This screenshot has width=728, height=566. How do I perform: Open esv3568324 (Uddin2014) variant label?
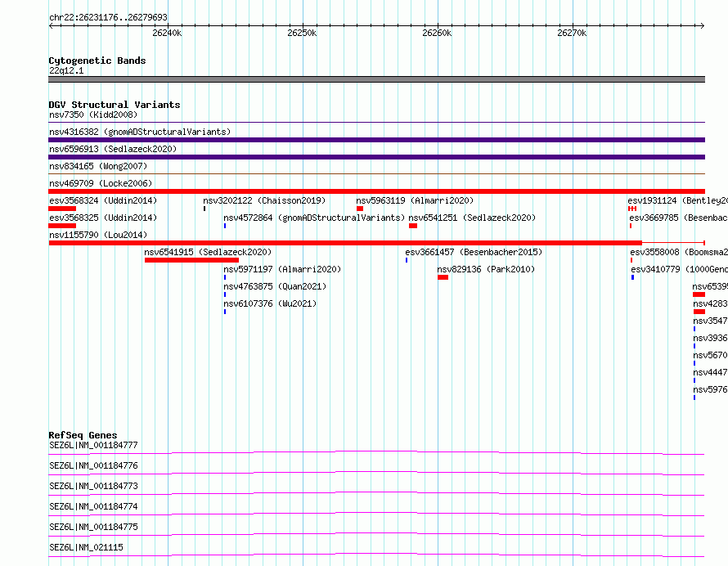point(103,200)
